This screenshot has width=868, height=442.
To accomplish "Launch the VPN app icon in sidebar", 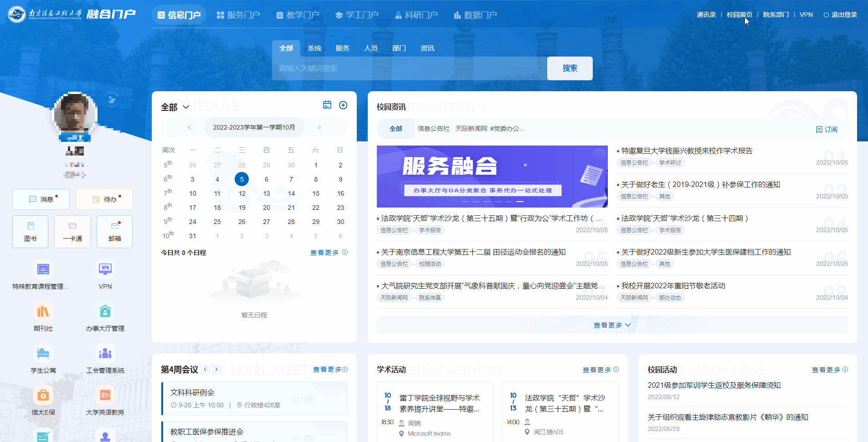I will (x=105, y=269).
